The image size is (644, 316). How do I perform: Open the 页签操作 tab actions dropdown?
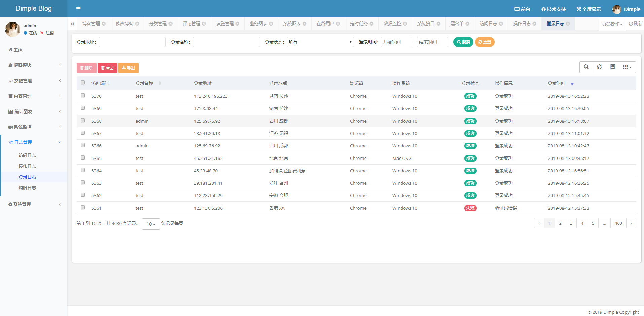612,24
